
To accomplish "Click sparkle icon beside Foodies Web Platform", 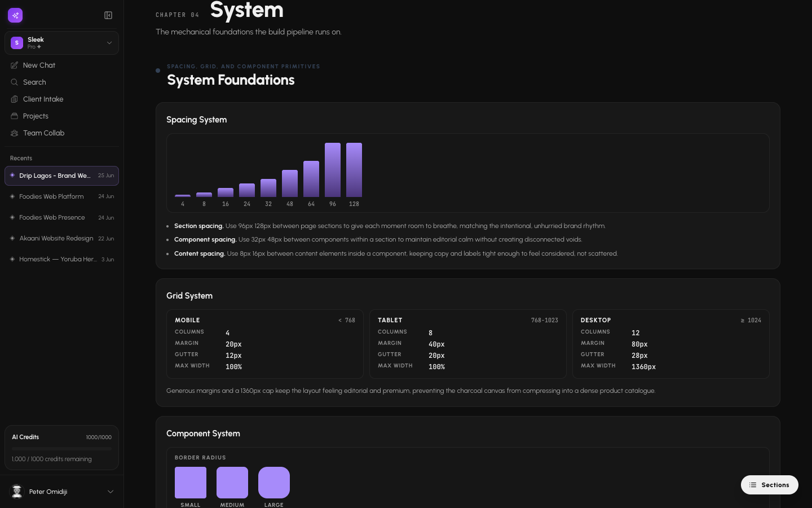I will (x=12, y=196).
